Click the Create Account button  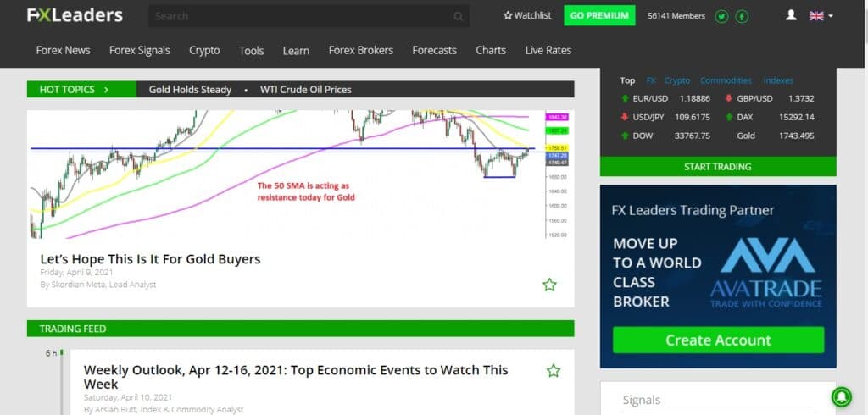click(x=718, y=340)
